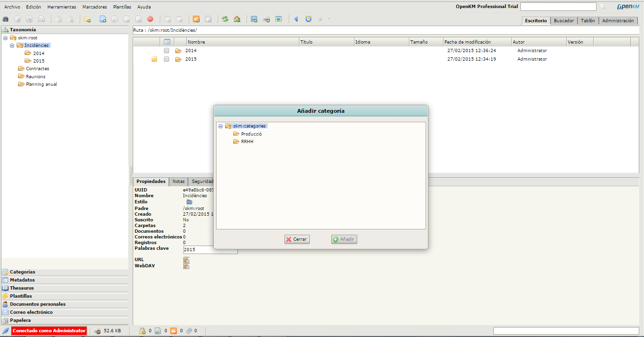Viewport: 644px width, 337px height.
Task: Toggle the select-all icon in list header
Action: [x=167, y=42]
